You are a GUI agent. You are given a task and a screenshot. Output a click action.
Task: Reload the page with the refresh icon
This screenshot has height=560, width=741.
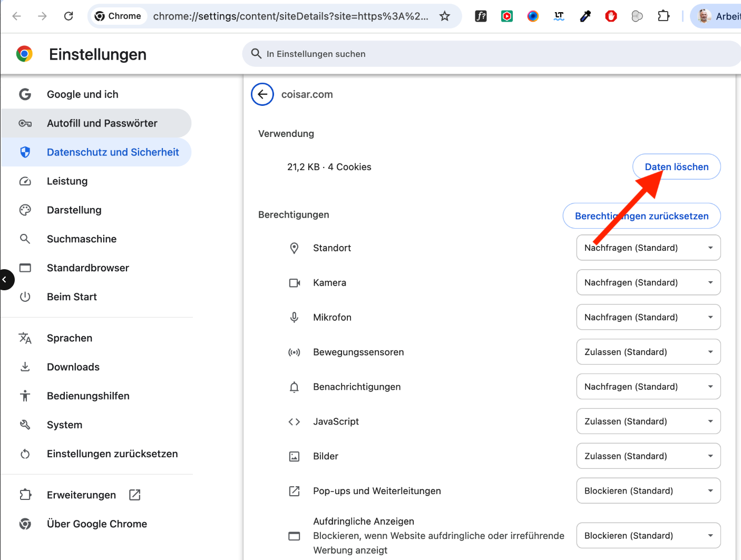[x=69, y=16]
